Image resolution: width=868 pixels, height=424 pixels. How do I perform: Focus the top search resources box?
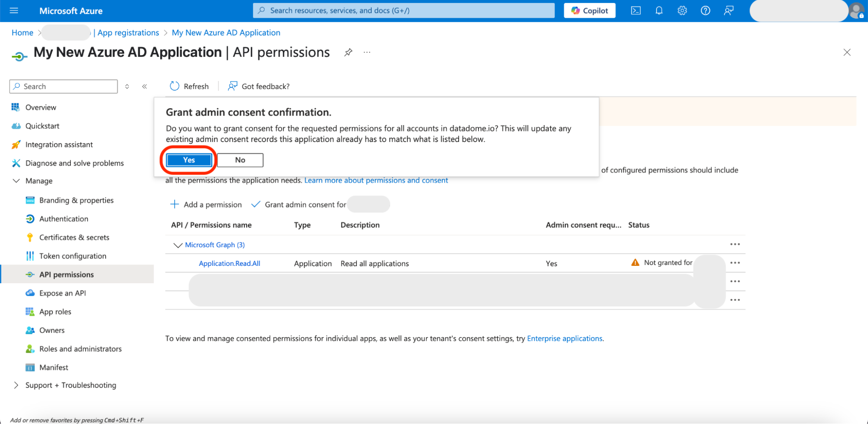tap(404, 10)
